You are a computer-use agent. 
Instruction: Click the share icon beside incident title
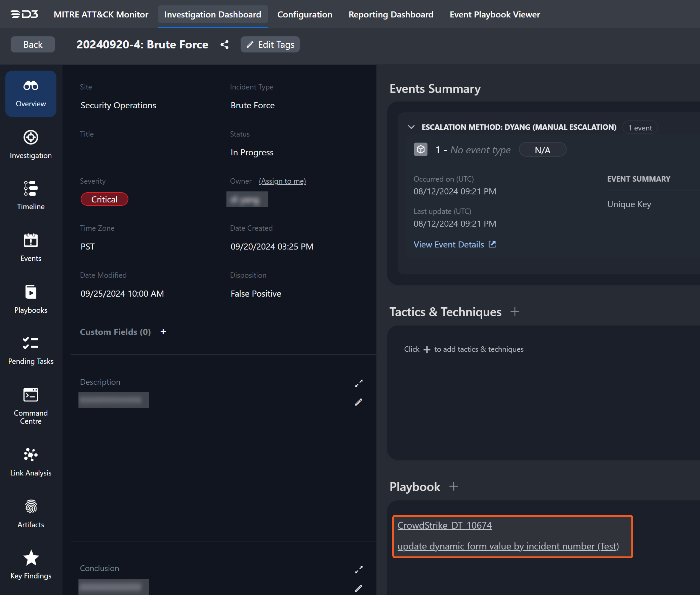tap(225, 45)
